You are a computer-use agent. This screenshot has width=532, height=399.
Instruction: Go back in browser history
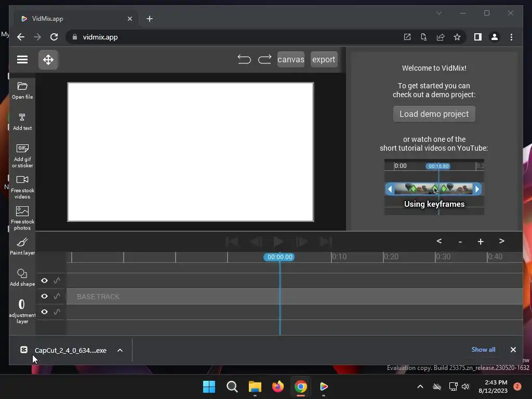[21, 37]
